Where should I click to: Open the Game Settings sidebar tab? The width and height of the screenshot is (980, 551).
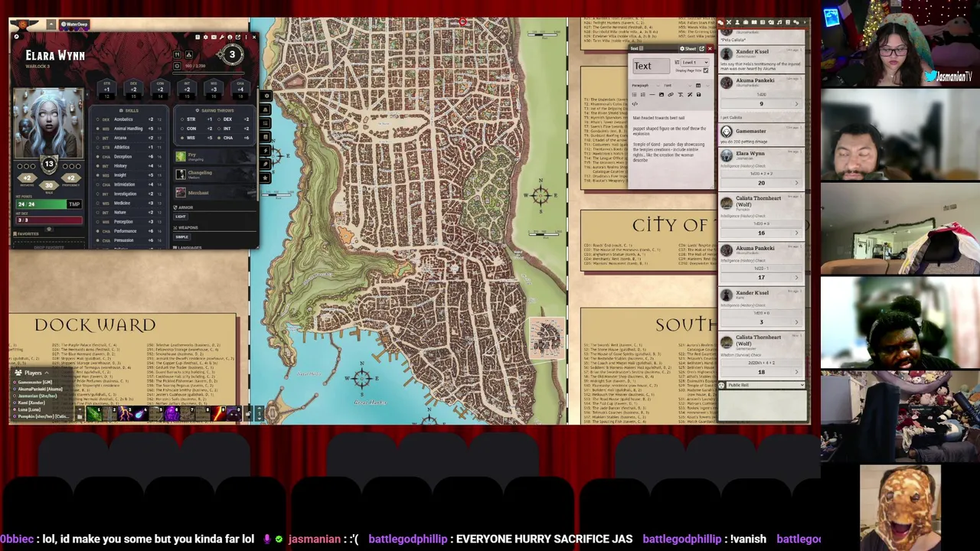click(x=796, y=22)
